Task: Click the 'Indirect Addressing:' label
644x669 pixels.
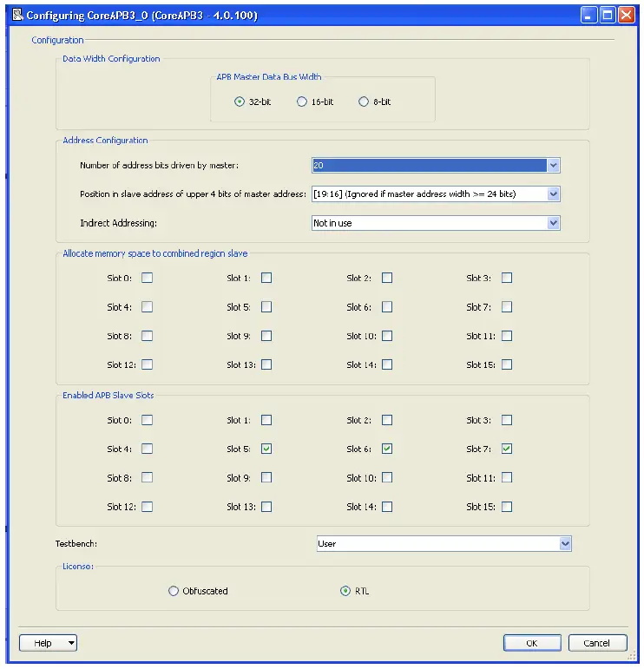Action: tap(118, 223)
